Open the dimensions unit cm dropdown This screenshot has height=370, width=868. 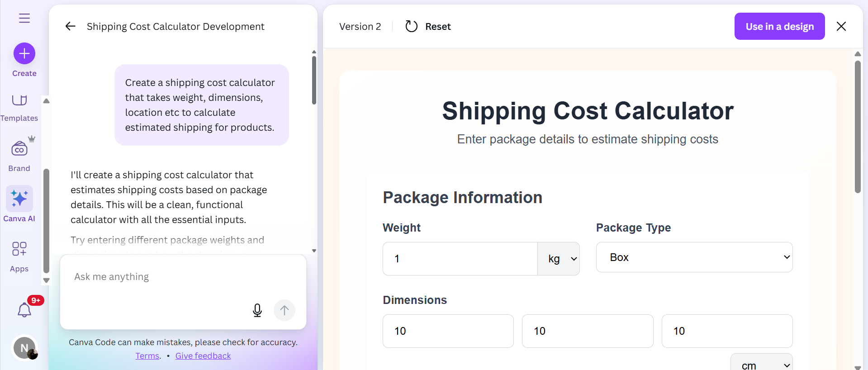tap(761, 364)
